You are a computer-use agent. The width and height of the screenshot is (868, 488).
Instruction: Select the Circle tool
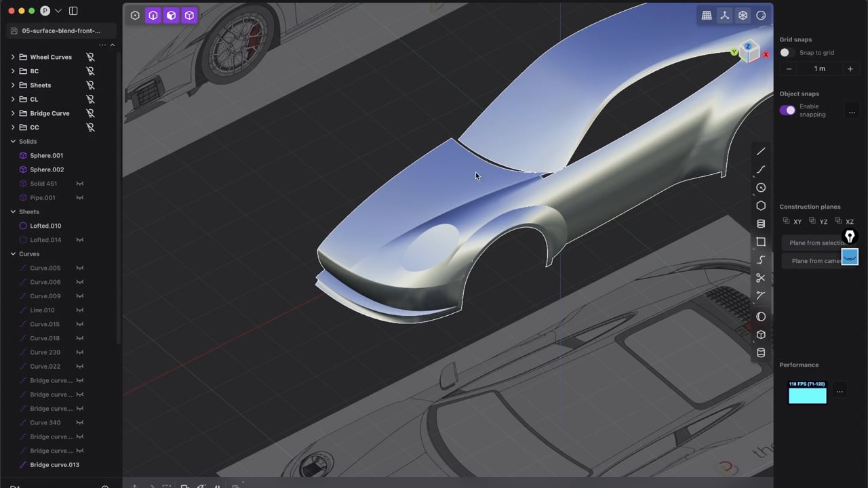pyautogui.click(x=761, y=188)
